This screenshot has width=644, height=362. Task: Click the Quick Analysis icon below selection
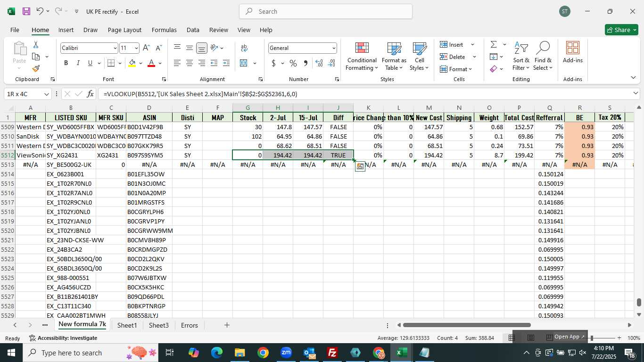(360, 166)
